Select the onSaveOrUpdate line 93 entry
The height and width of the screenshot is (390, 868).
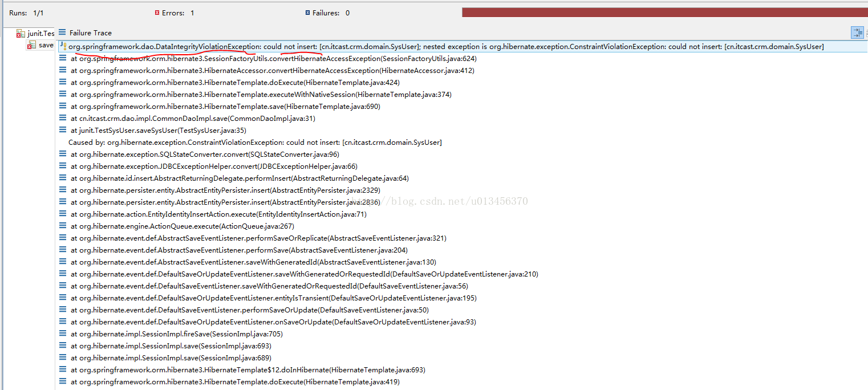[273, 322]
